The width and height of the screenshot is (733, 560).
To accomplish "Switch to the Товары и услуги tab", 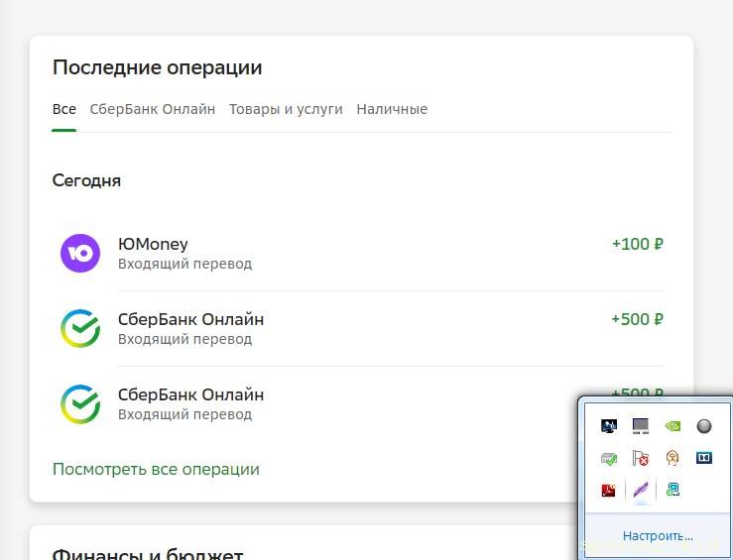I will [x=286, y=109].
